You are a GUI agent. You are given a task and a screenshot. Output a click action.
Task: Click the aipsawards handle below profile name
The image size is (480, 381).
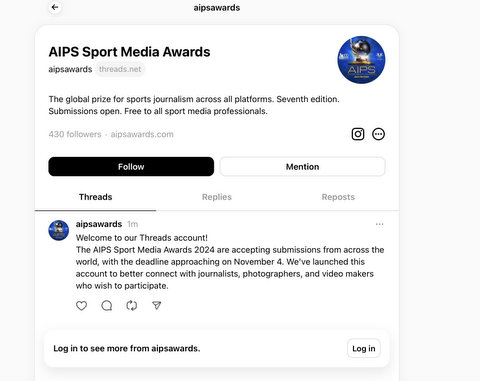pos(70,69)
